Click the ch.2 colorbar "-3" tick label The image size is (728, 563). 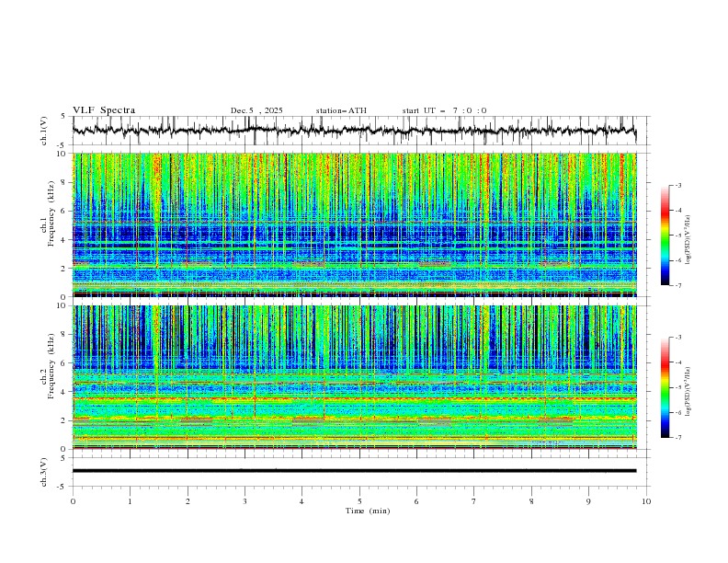click(678, 338)
